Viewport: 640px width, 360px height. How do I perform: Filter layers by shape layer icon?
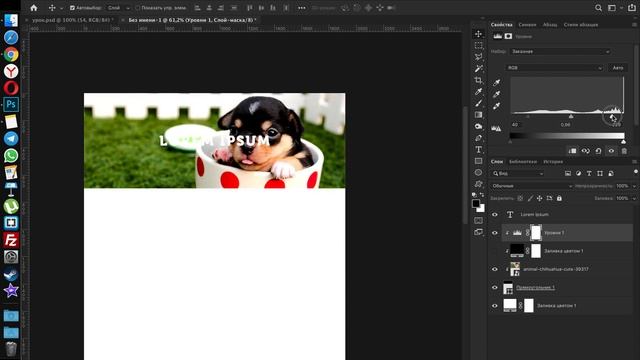(x=600, y=173)
